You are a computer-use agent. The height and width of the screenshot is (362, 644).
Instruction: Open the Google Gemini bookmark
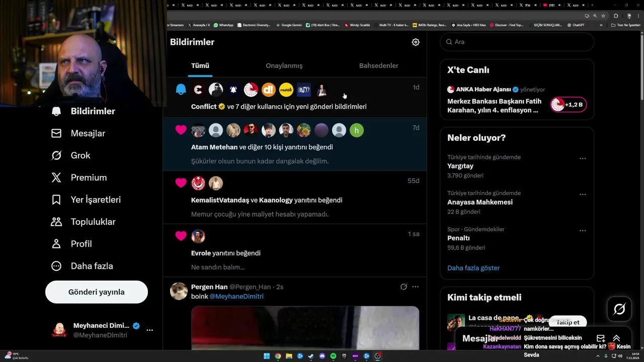pos(289,25)
